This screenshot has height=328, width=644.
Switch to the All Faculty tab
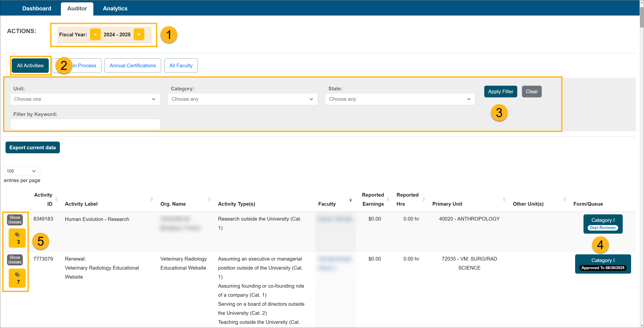[181, 65]
